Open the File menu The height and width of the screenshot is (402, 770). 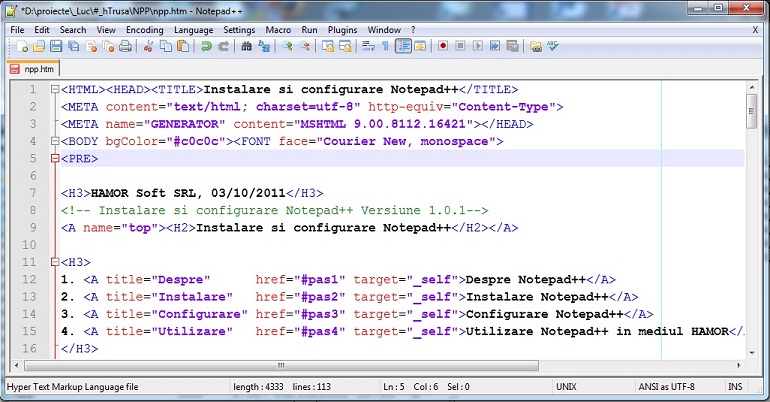(17, 30)
